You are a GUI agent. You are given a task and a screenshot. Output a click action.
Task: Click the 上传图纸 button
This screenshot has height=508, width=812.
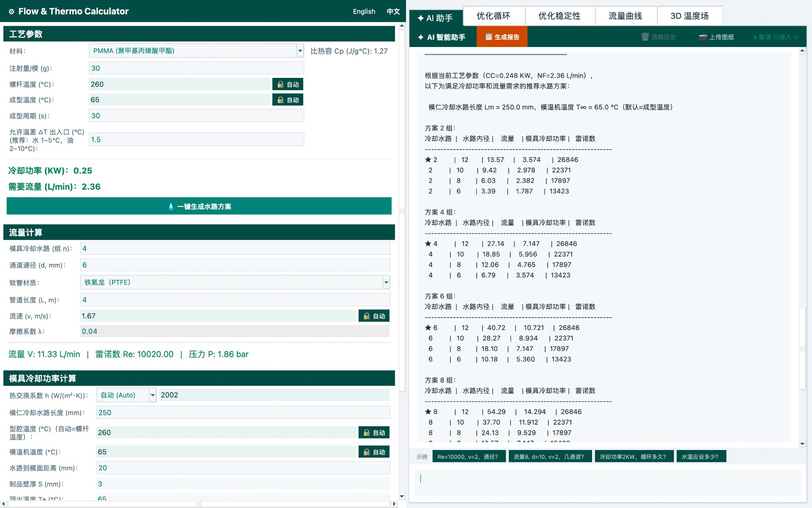click(716, 37)
